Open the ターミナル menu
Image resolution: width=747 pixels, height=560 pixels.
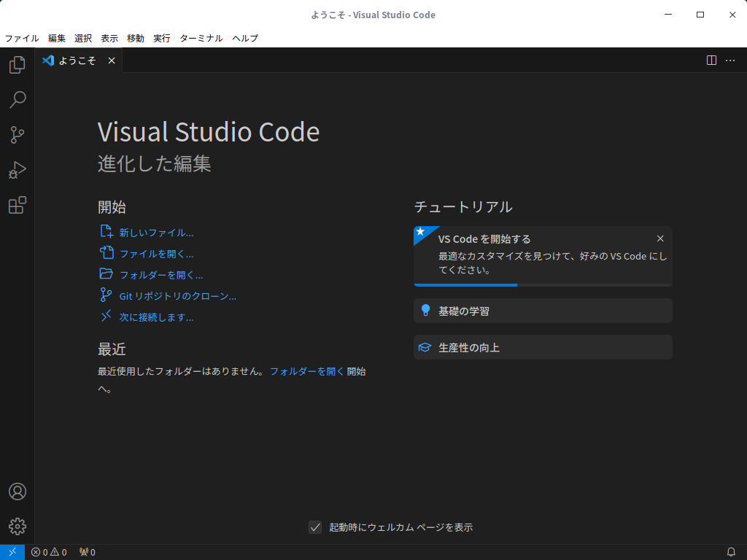[201, 38]
